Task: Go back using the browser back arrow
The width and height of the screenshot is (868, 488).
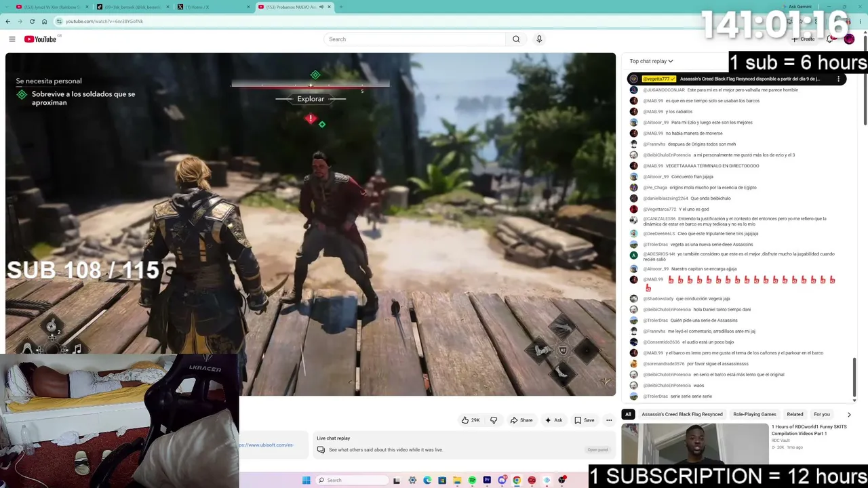Action: pyautogui.click(x=8, y=21)
